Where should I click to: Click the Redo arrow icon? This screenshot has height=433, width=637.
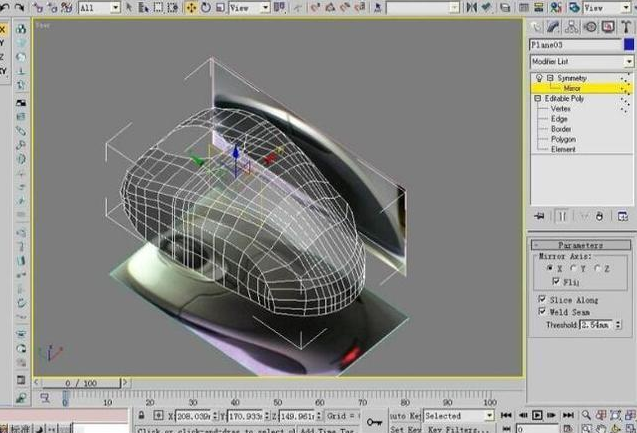(x=19, y=7)
